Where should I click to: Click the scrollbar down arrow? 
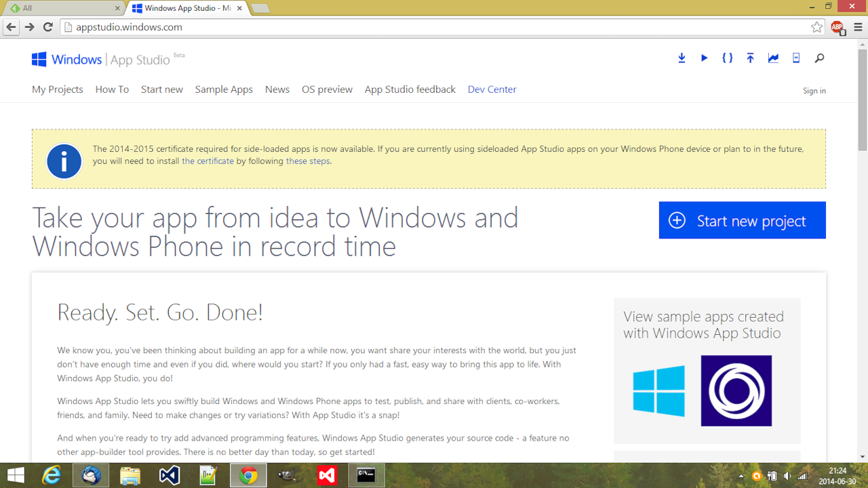[863, 457]
